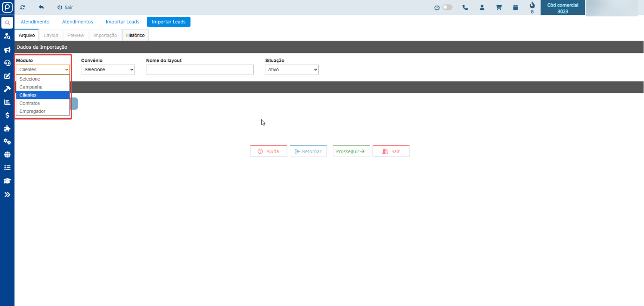Toggle the power switch in header

click(x=446, y=7)
